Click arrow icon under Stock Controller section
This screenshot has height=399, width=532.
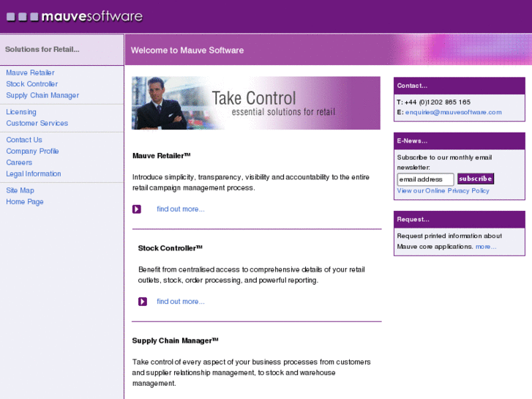coord(143,302)
